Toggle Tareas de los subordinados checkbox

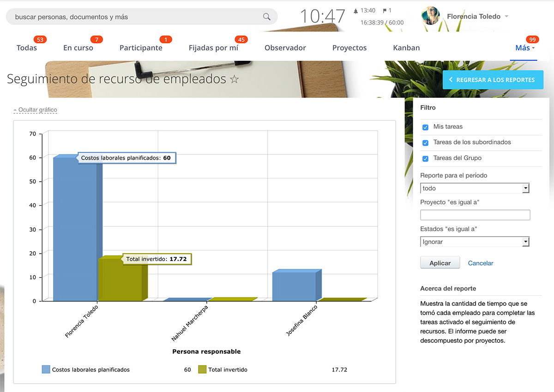click(x=425, y=143)
